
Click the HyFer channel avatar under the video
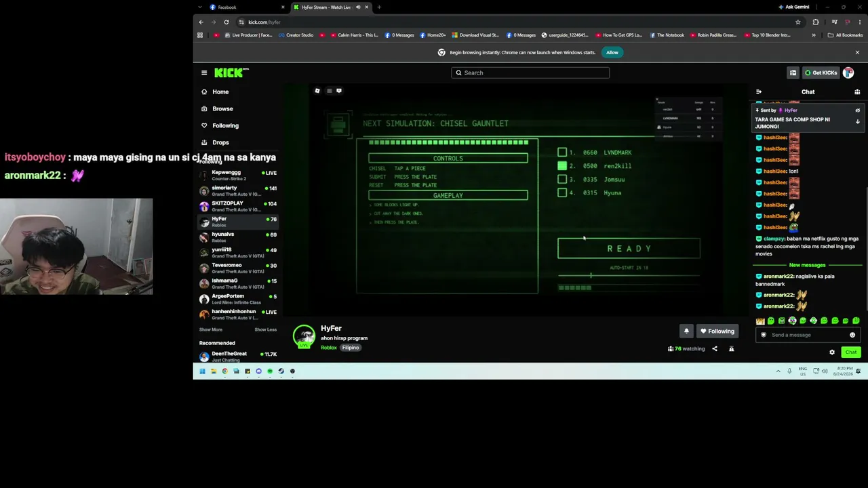[x=304, y=336]
